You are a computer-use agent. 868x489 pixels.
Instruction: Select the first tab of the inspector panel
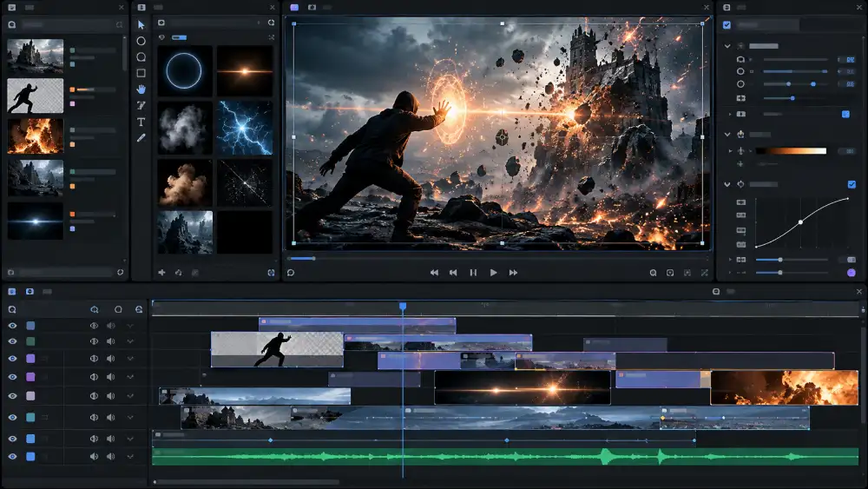tap(727, 7)
